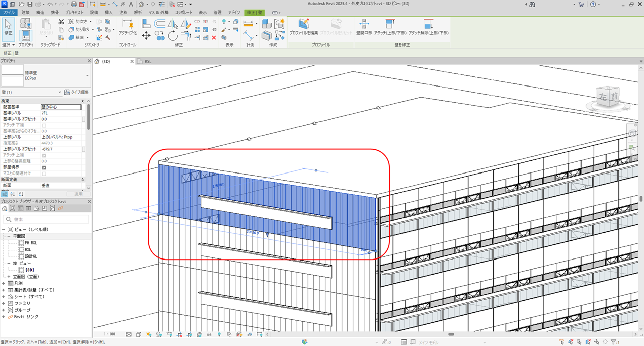The image size is (644, 346).
Task: Click the project browser 検索 search field
Action: [46, 219]
